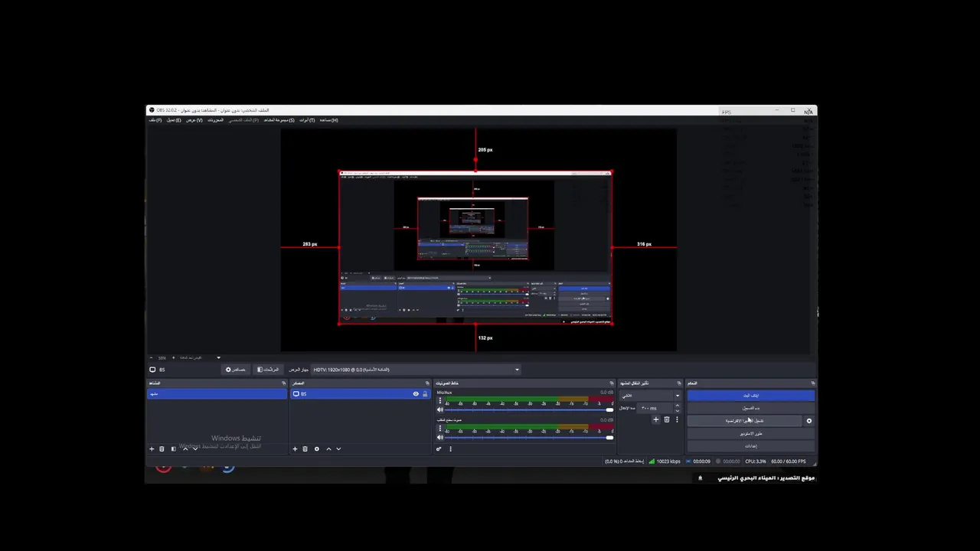The height and width of the screenshot is (551, 980).
Task: Open the Edit (E) menu
Action: [x=174, y=120]
